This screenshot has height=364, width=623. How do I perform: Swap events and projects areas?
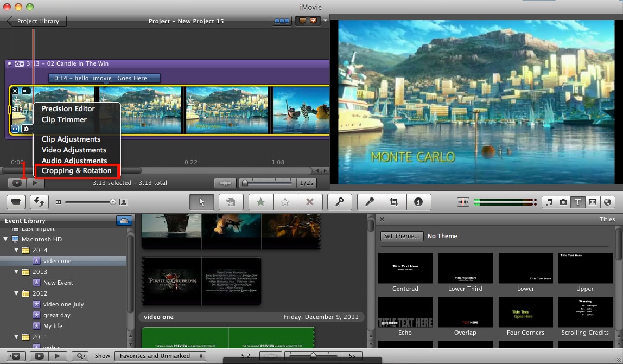39,202
